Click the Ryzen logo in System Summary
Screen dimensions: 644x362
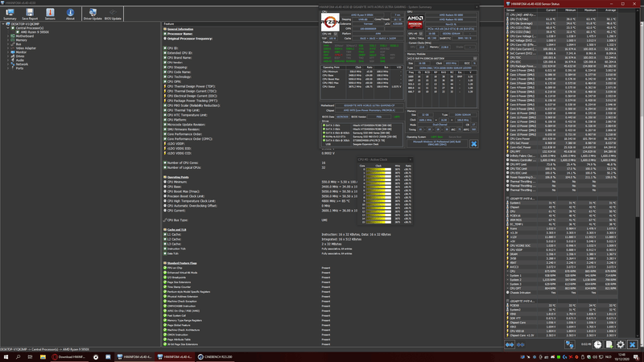(330, 23)
